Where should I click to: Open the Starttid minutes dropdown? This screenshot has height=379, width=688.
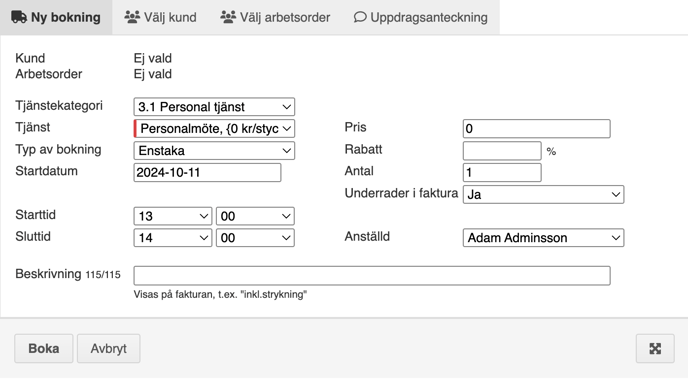click(255, 216)
